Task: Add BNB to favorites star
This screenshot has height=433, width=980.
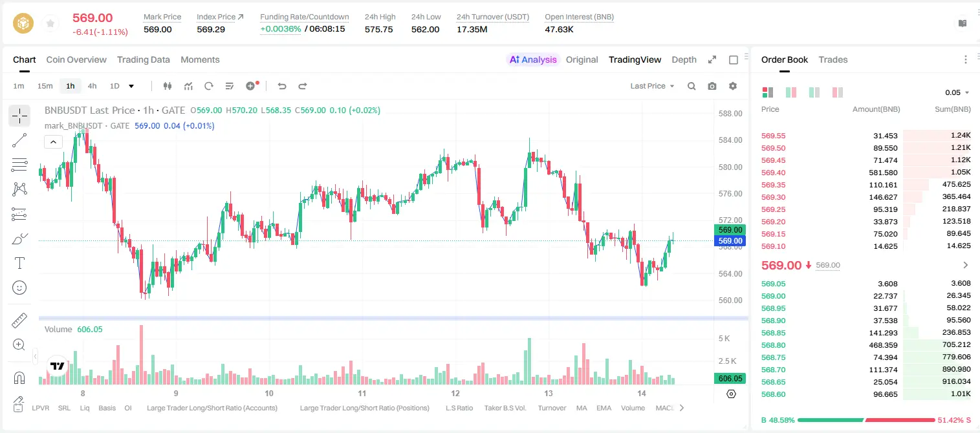Action: [50, 24]
